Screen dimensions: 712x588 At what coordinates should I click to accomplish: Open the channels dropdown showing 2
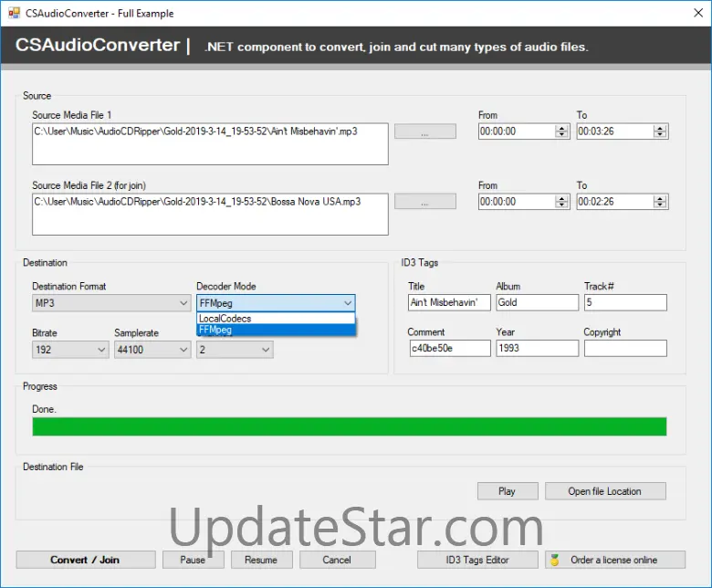(x=235, y=350)
